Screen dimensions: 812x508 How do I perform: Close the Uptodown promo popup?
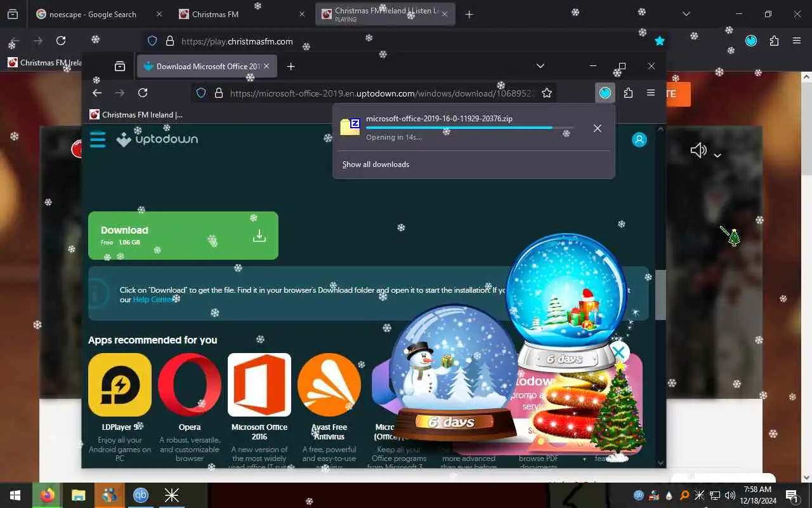coord(619,352)
